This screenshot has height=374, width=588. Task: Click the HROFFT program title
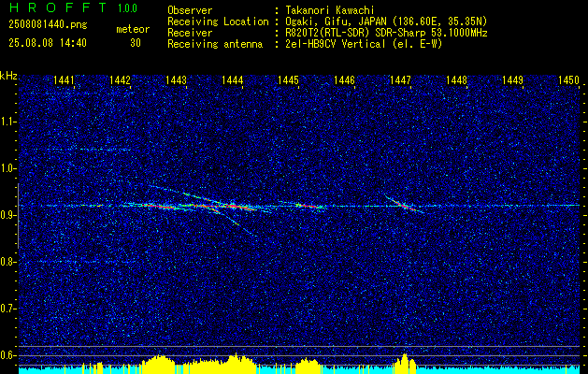click(58, 7)
